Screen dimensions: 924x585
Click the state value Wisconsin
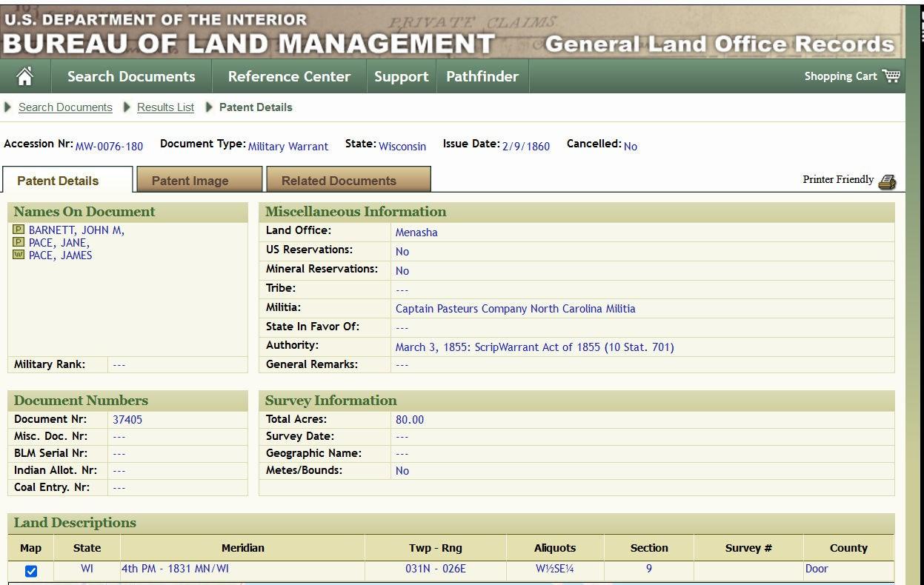[402, 147]
